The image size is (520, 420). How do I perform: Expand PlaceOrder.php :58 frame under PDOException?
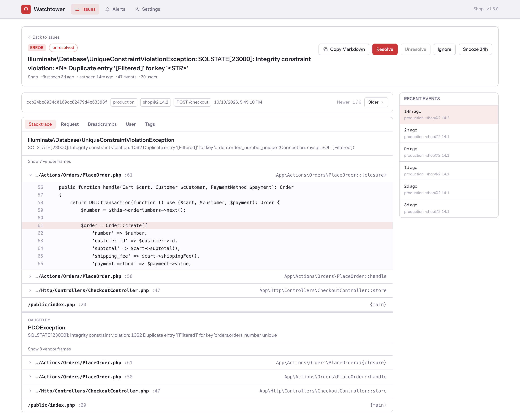tap(207, 377)
